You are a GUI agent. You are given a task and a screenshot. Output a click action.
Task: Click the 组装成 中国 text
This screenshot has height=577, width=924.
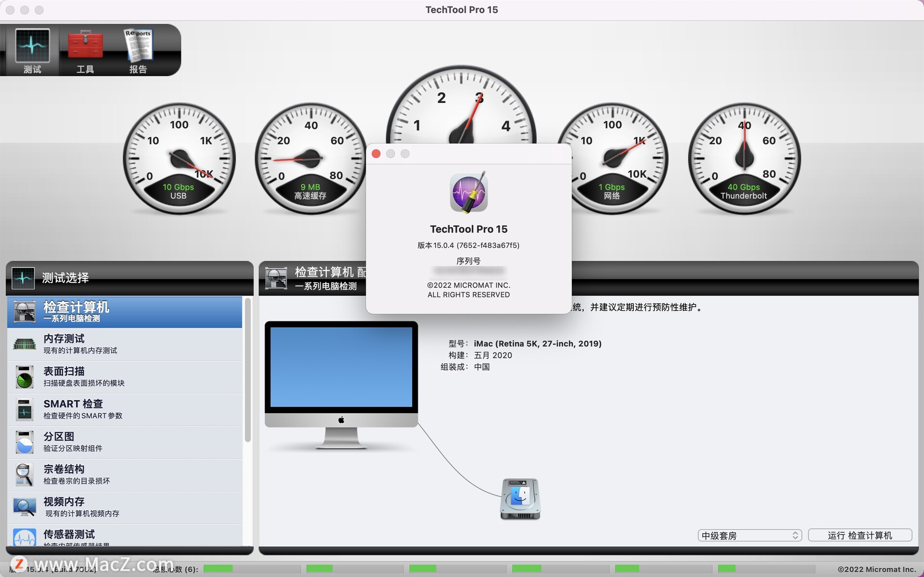tap(465, 367)
